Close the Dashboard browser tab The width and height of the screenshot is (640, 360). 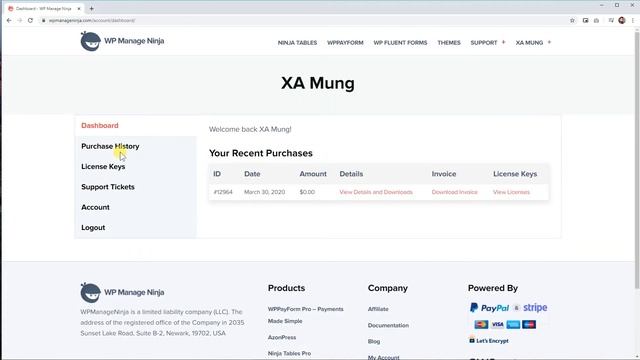point(79,8)
